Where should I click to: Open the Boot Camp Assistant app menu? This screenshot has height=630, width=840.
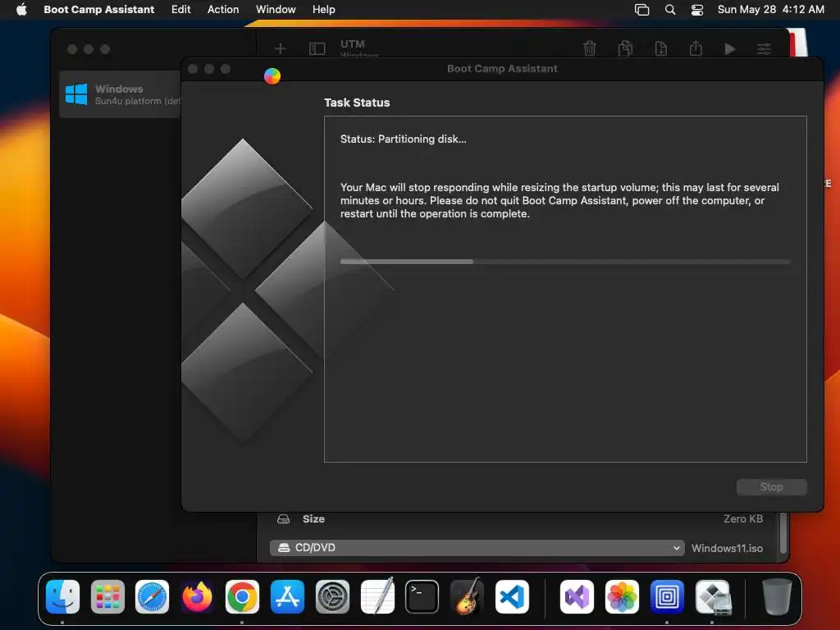pyautogui.click(x=98, y=9)
